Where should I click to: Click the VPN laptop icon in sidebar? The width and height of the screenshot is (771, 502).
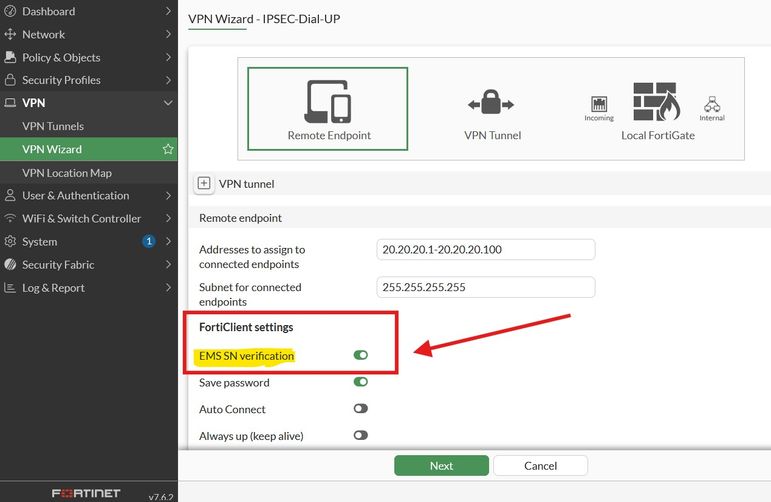pos(10,103)
